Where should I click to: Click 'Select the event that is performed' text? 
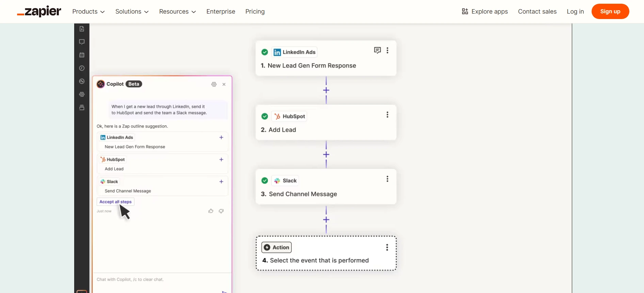(x=319, y=260)
